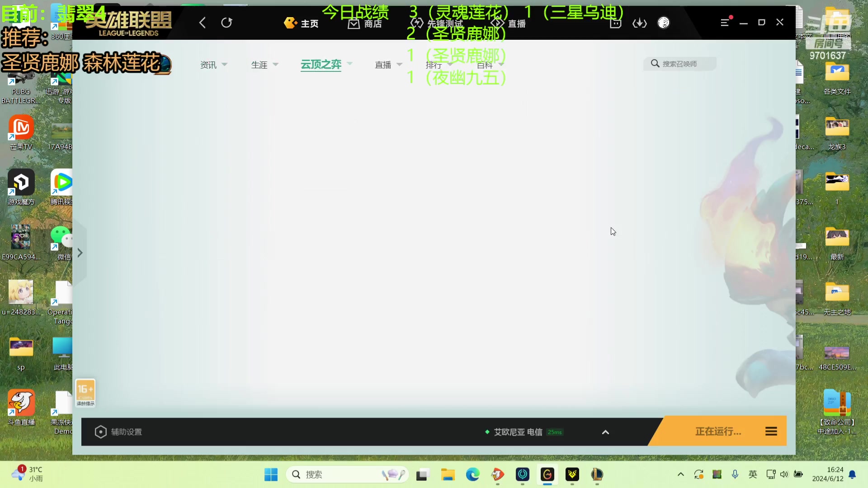Screen dimensions: 868x488
Task: Open the 龙族3 folder
Action: click(x=837, y=133)
